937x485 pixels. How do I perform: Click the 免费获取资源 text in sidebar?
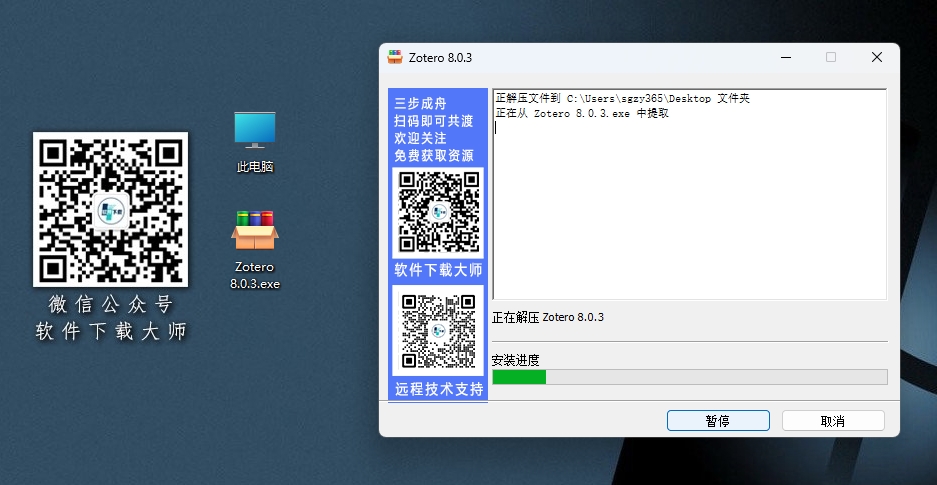pyautogui.click(x=434, y=155)
